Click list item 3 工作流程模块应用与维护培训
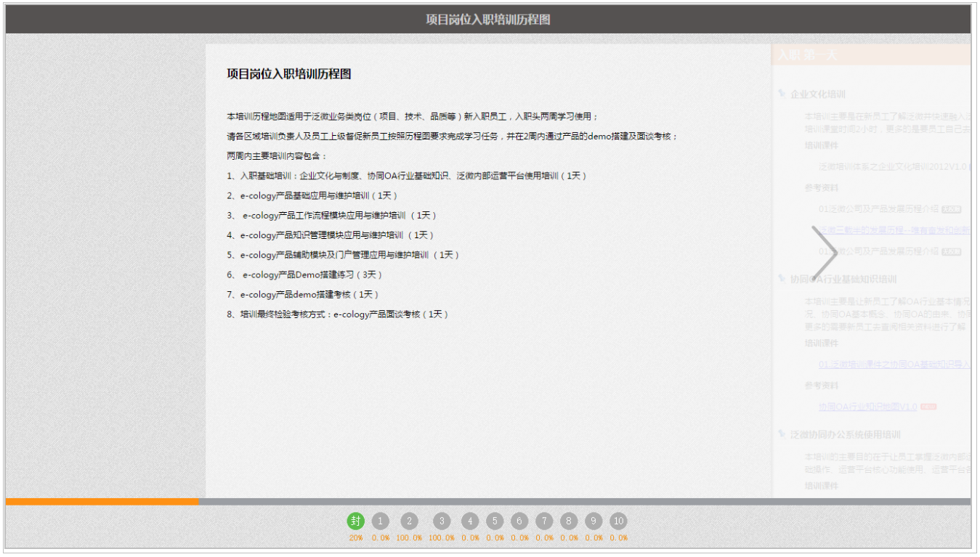This screenshot has width=980, height=557. point(332,215)
